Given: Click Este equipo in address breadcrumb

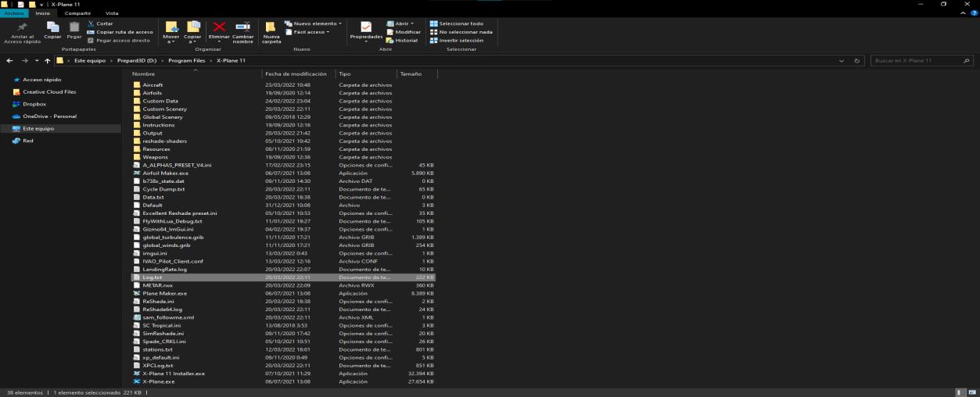Looking at the screenshot, I should [x=92, y=60].
